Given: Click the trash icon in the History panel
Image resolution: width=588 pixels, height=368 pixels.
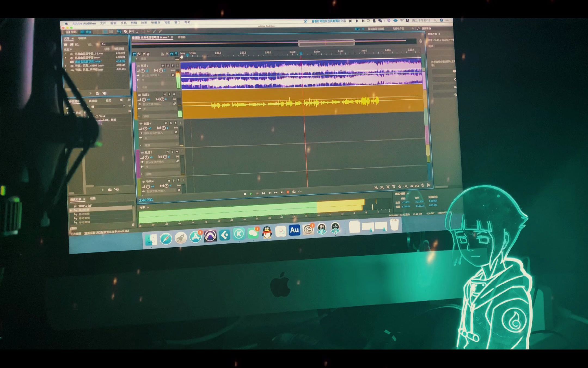Looking at the screenshot, I should point(133,225).
